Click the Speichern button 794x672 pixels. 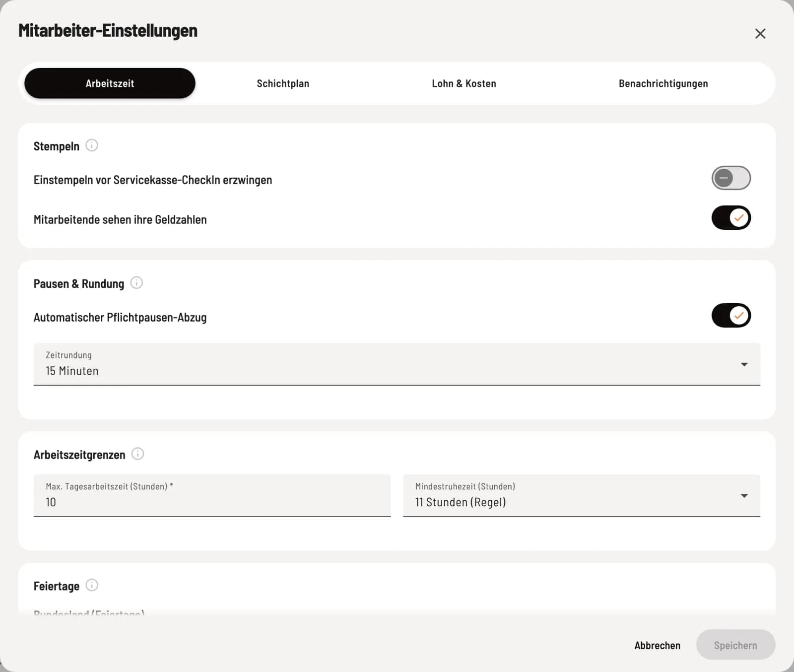pos(735,645)
